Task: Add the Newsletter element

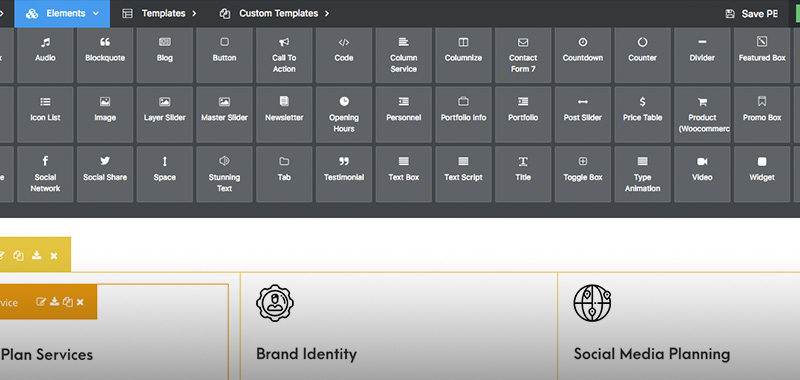Action: (x=284, y=115)
